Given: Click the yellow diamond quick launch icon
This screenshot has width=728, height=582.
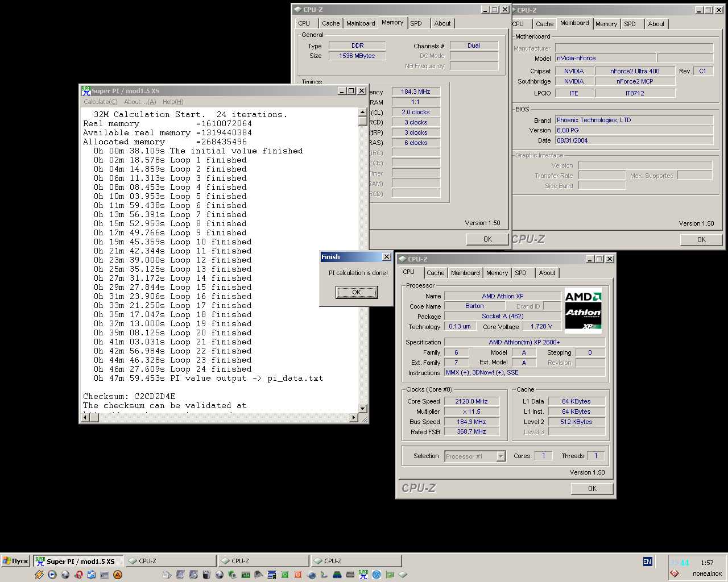Looking at the screenshot, I should pyautogui.click(x=39, y=575).
